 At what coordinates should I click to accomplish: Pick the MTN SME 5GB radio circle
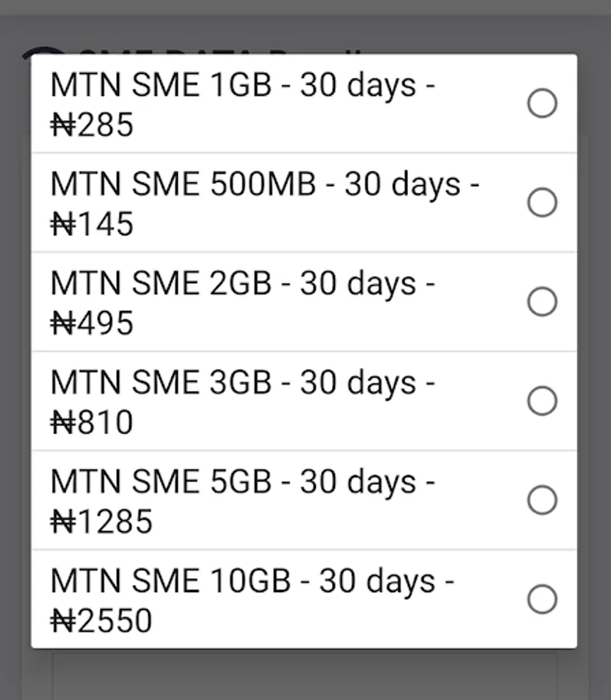(x=542, y=500)
